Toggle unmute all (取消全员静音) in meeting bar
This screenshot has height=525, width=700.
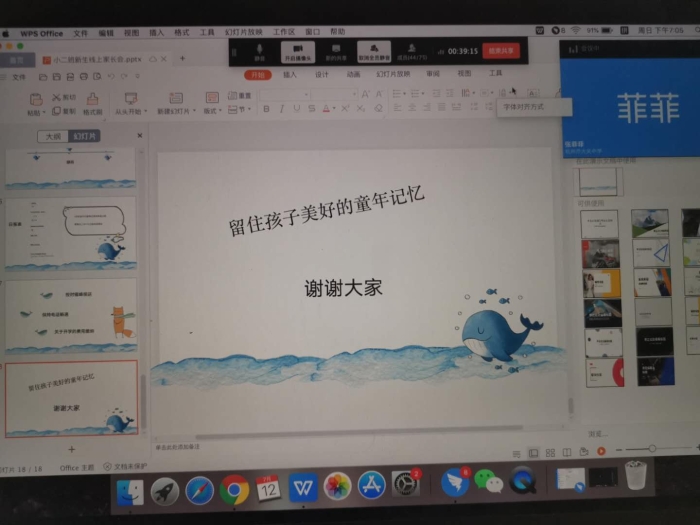tap(374, 52)
